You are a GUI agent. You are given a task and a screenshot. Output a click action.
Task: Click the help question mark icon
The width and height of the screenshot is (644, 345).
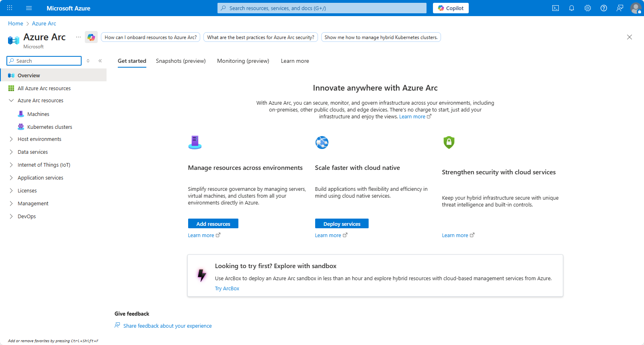coord(604,8)
